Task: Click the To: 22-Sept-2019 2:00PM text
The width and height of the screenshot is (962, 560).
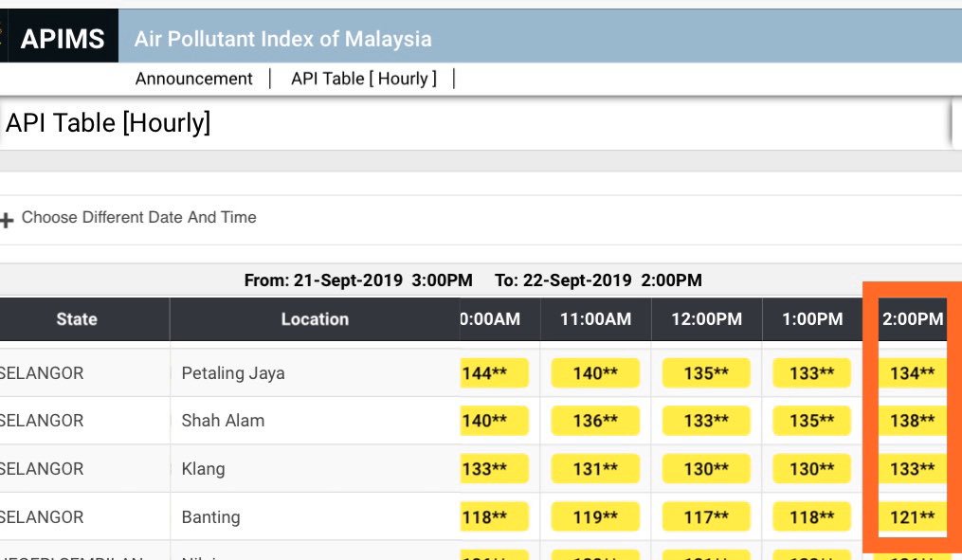Action: click(598, 280)
